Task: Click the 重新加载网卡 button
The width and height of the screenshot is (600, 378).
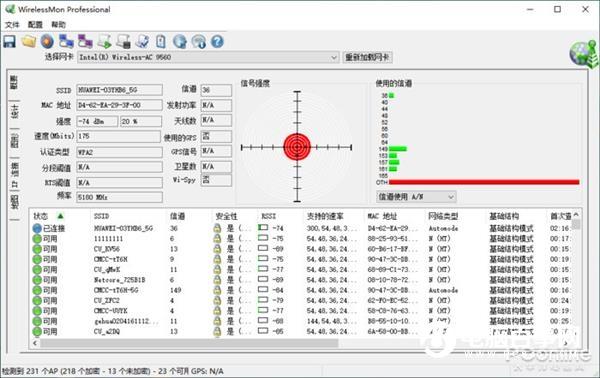Action: click(x=367, y=57)
